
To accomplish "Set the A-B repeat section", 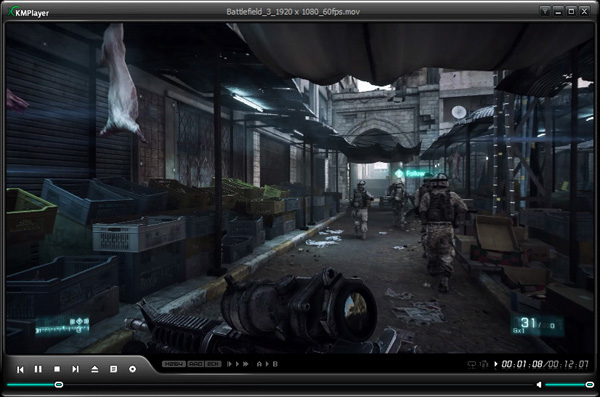I will click(x=267, y=364).
